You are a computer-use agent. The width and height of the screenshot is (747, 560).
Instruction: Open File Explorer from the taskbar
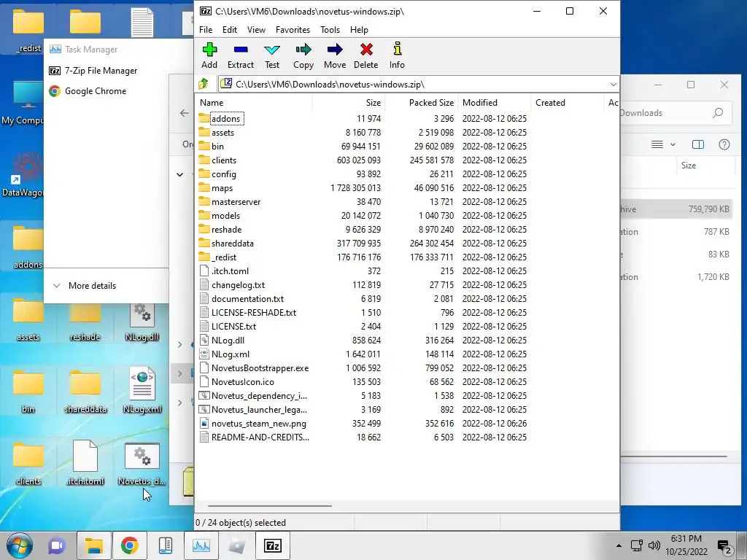(x=94, y=545)
